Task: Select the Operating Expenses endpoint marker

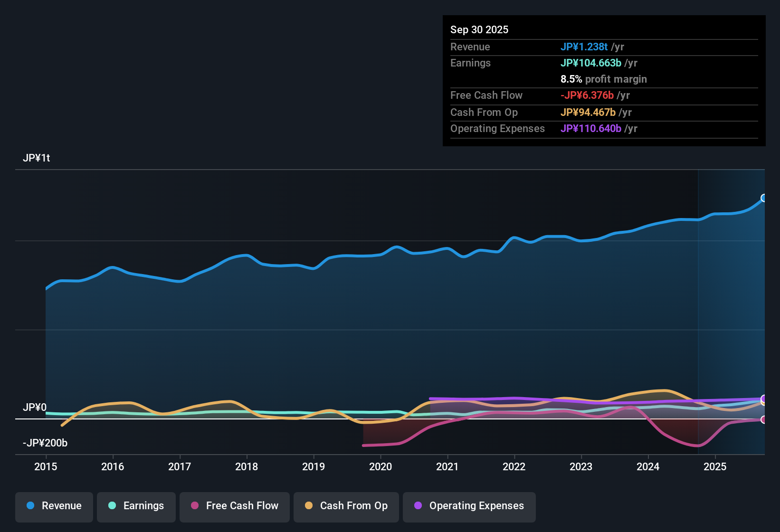Action: pyautogui.click(x=763, y=398)
